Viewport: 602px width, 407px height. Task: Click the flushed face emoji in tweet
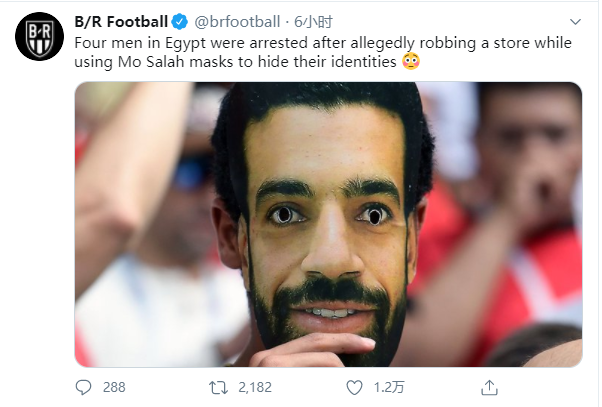coord(410,62)
